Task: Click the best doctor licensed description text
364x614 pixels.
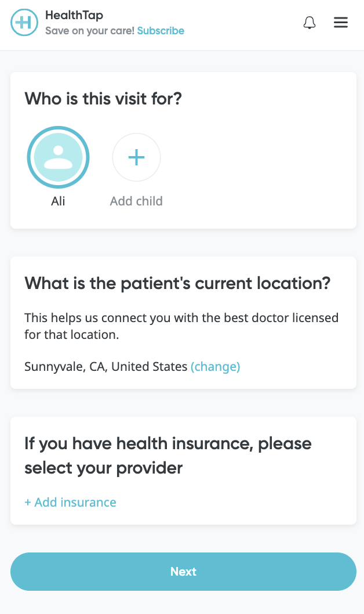Action: pyautogui.click(x=181, y=326)
